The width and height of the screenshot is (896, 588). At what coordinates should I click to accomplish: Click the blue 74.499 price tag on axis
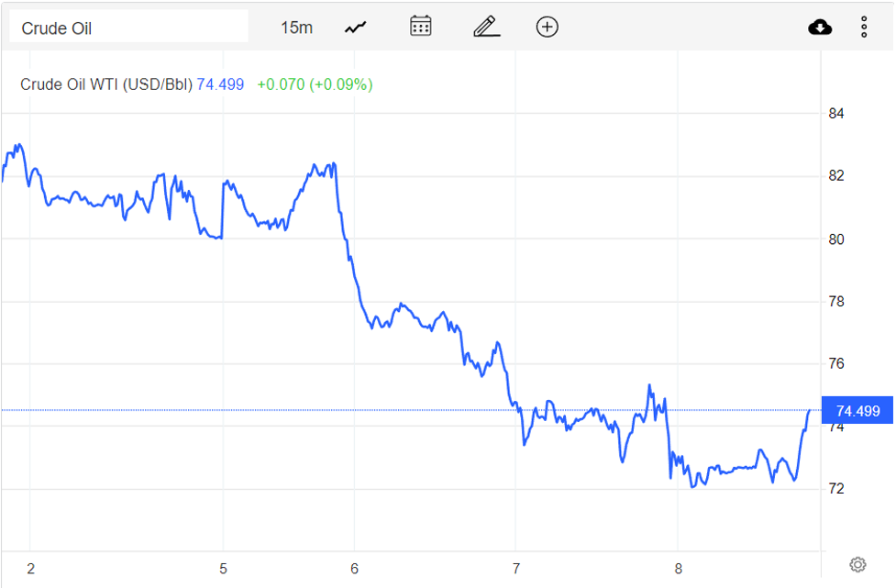tap(858, 410)
